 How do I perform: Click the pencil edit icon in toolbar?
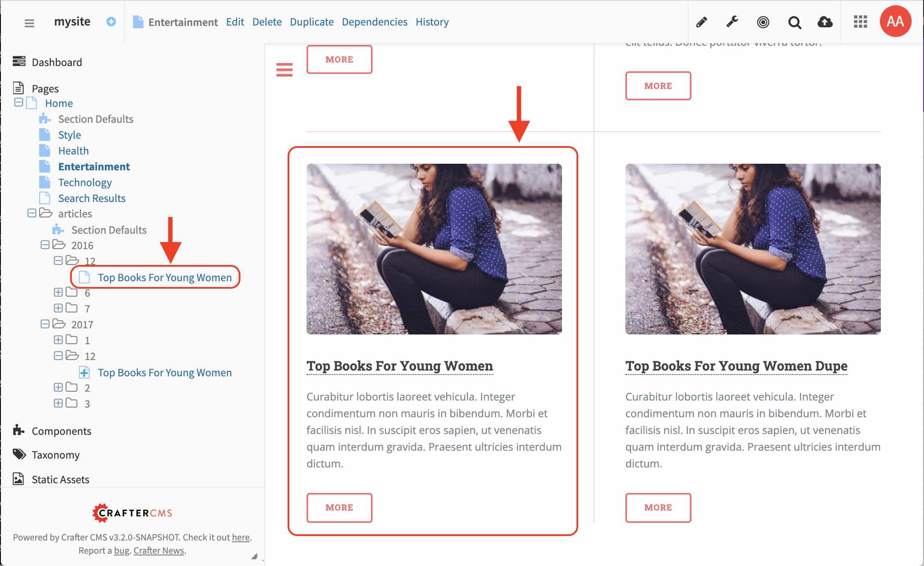pyautogui.click(x=701, y=22)
